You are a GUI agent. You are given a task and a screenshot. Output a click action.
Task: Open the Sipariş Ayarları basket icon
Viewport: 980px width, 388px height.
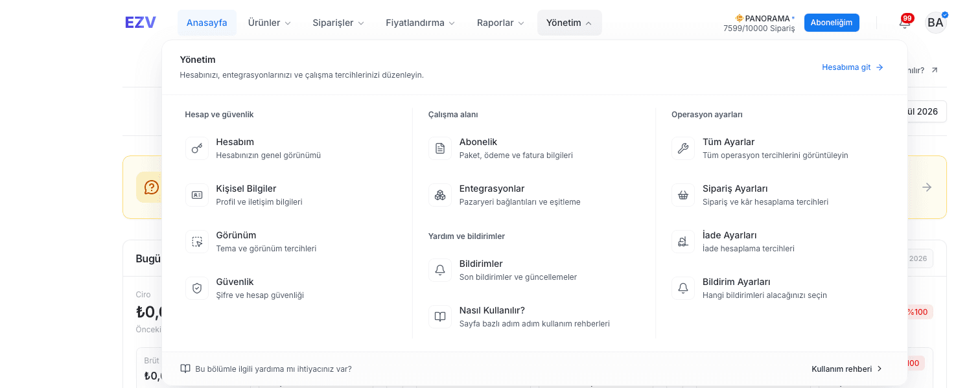point(683,195)
